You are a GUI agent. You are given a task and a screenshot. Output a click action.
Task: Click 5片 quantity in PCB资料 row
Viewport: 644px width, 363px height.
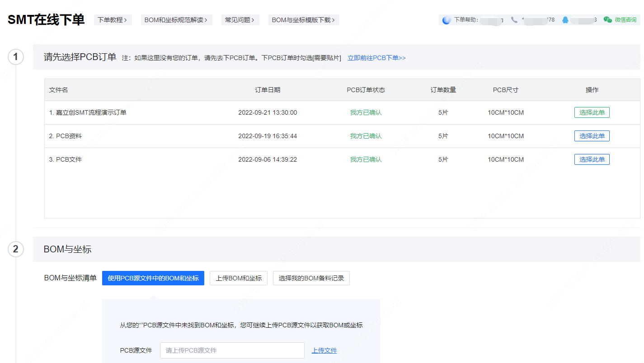[443, 136]
